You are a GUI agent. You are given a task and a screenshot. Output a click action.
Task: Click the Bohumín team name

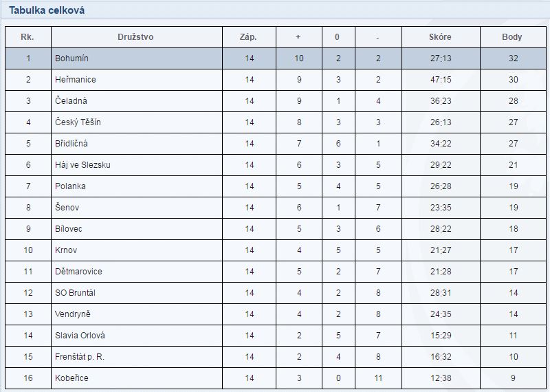[x=71, y=58]
